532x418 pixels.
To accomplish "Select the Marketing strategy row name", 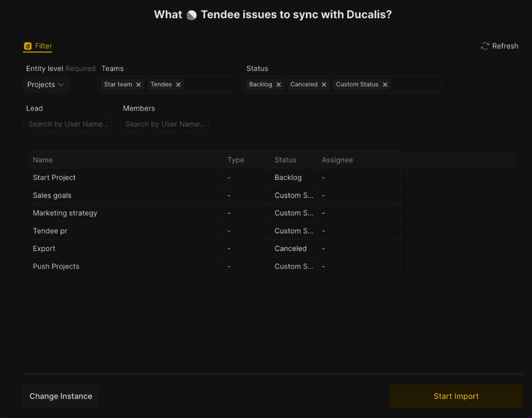I will click(65, 213).
